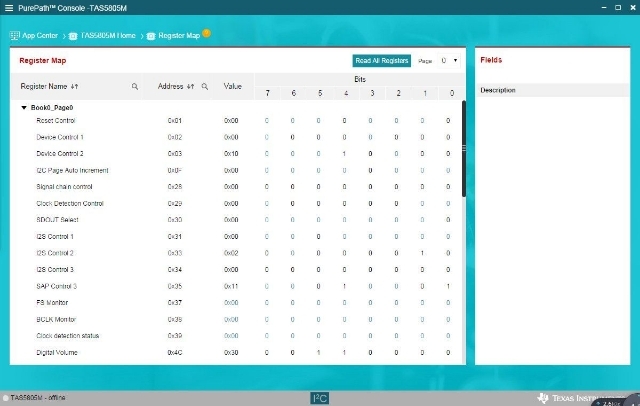This screenshot has height=406, width=640.
Task: Select the FS Monitor register
Action: [x=52, y=303]
